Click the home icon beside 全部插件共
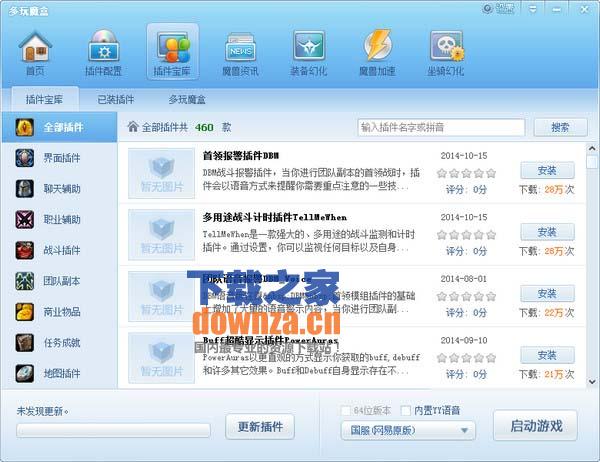 133,127
